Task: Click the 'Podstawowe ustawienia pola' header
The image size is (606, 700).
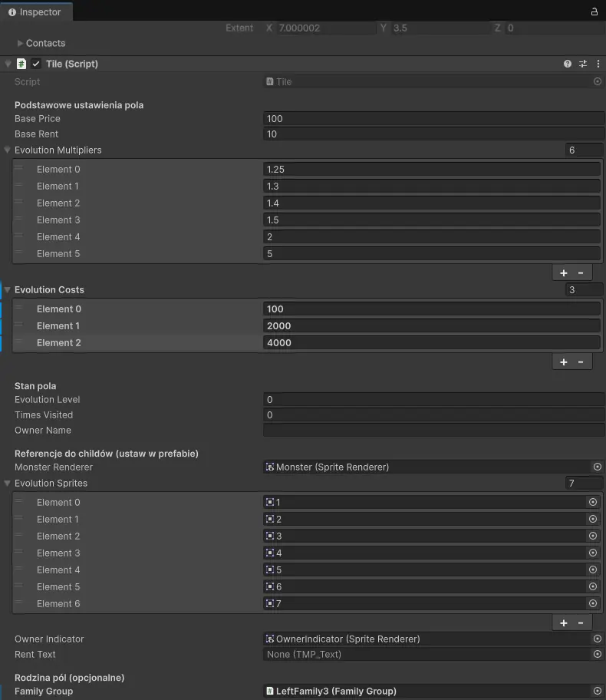Action: [x=79, y=105]
